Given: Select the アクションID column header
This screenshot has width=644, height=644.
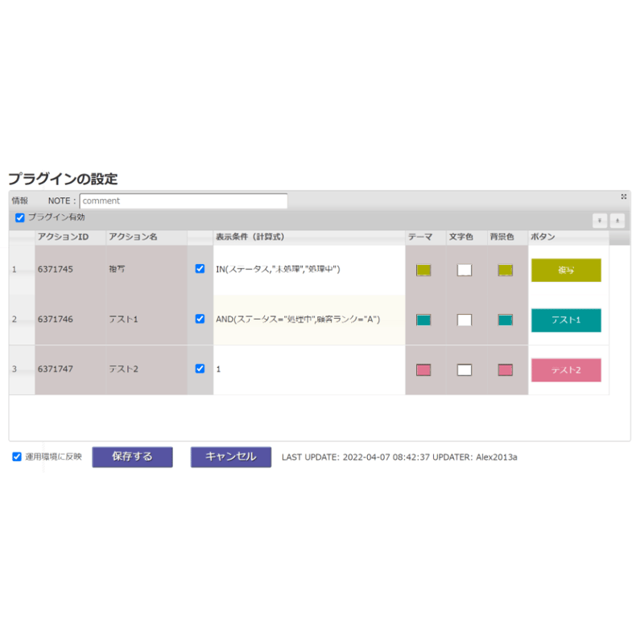Looking at the screenshot, I should (62, 237).
